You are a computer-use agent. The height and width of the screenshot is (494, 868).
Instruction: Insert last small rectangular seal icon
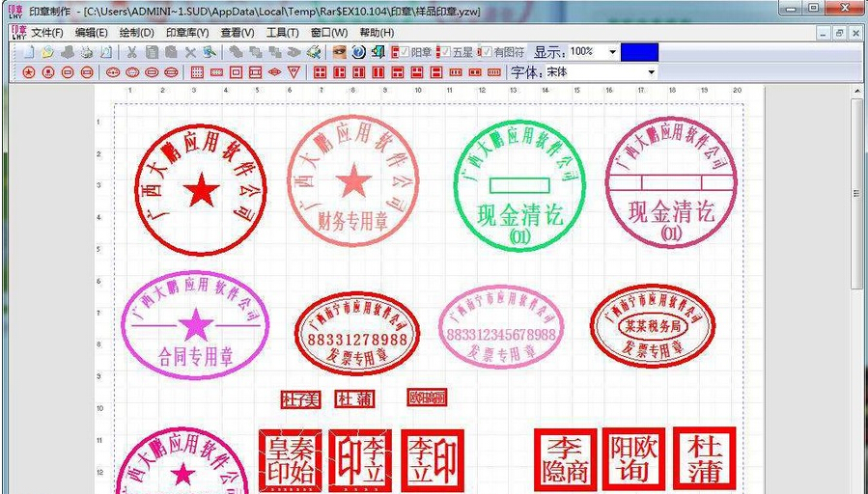(494, 72)
